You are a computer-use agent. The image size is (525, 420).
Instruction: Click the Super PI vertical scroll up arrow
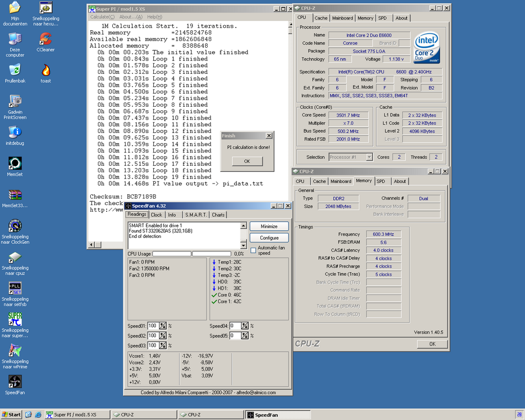click(290, 25)
